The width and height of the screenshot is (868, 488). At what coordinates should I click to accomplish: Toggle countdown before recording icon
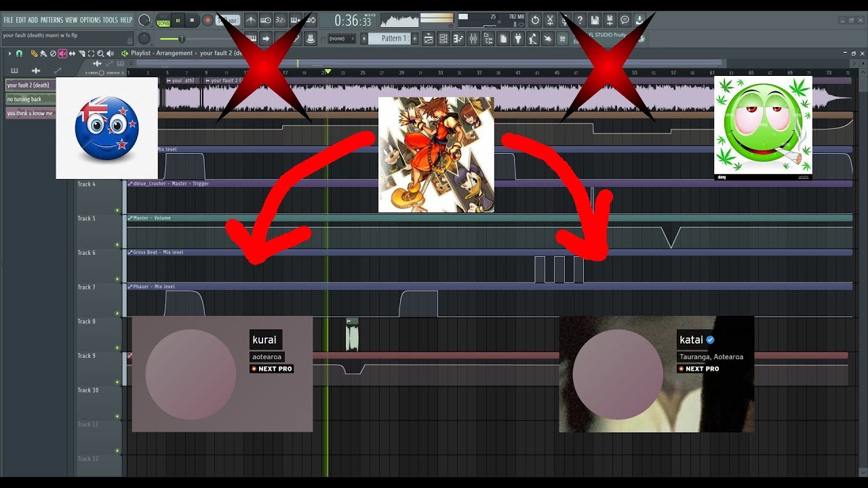pyautogui.click(x=281, y=20)
